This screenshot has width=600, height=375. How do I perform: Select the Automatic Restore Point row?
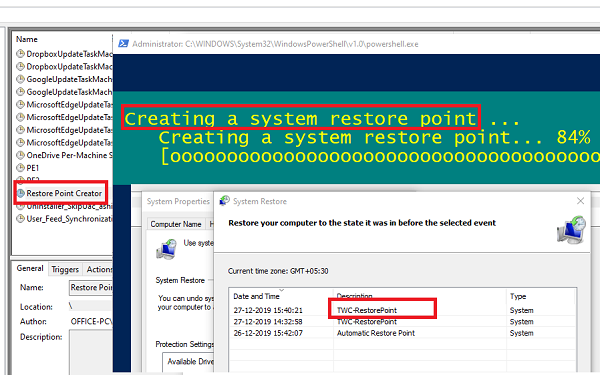coord(403,333)
